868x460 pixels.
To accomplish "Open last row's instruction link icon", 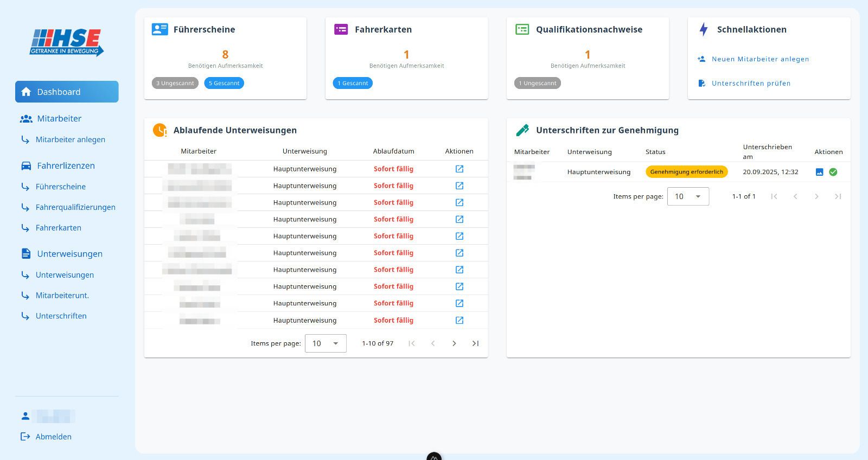I will (x=459, y=320).
